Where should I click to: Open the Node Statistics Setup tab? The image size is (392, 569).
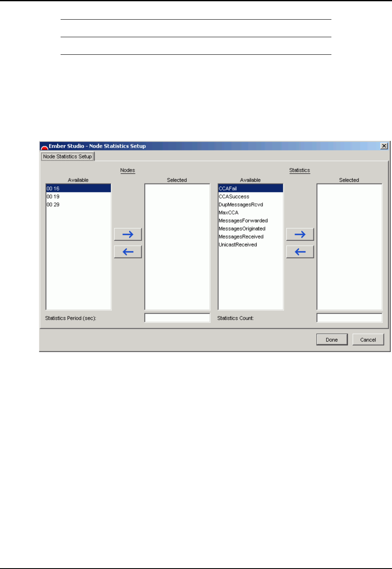coord(68,156)
